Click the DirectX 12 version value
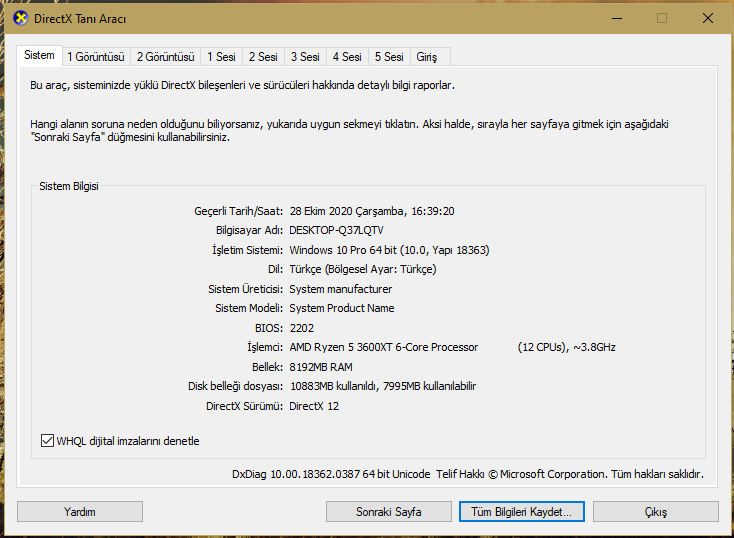 pos(314,406)
